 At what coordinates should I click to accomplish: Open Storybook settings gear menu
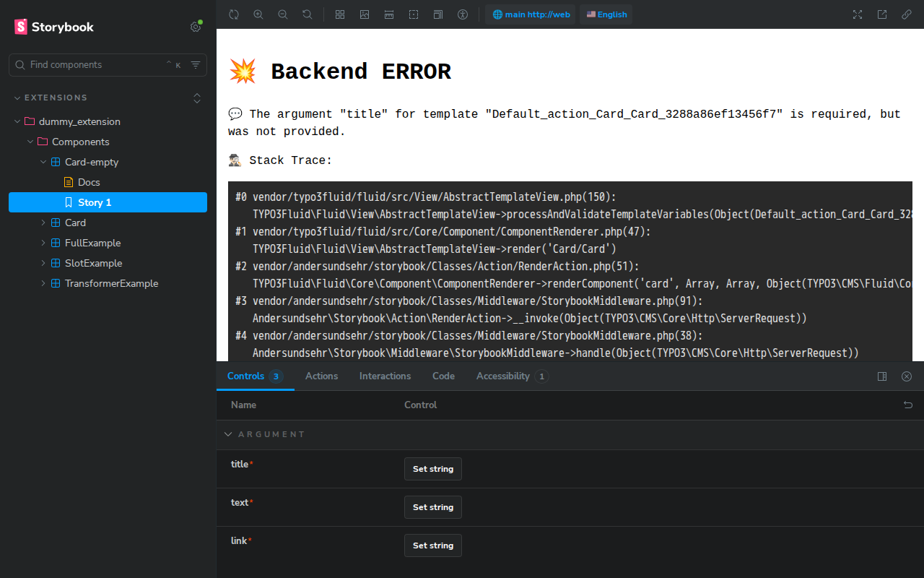click(196, 27)
